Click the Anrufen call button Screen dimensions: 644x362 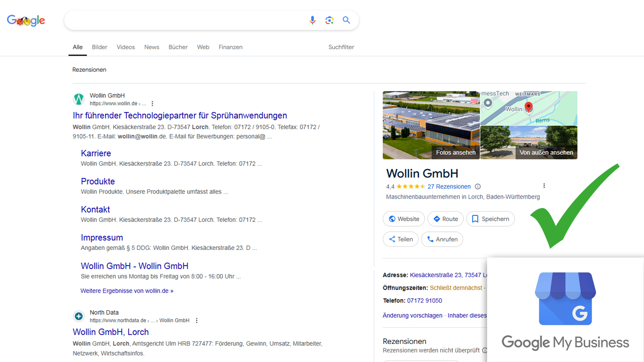pos(442,239)
